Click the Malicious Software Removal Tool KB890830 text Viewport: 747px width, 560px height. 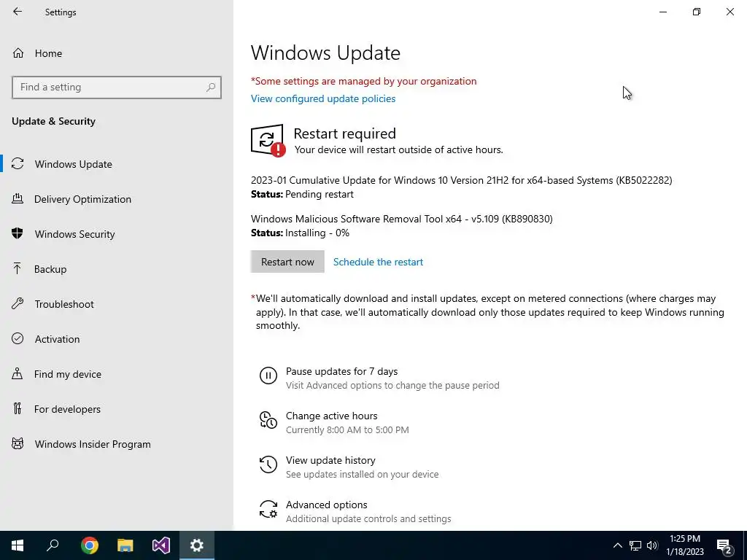[x=402, y=219]
